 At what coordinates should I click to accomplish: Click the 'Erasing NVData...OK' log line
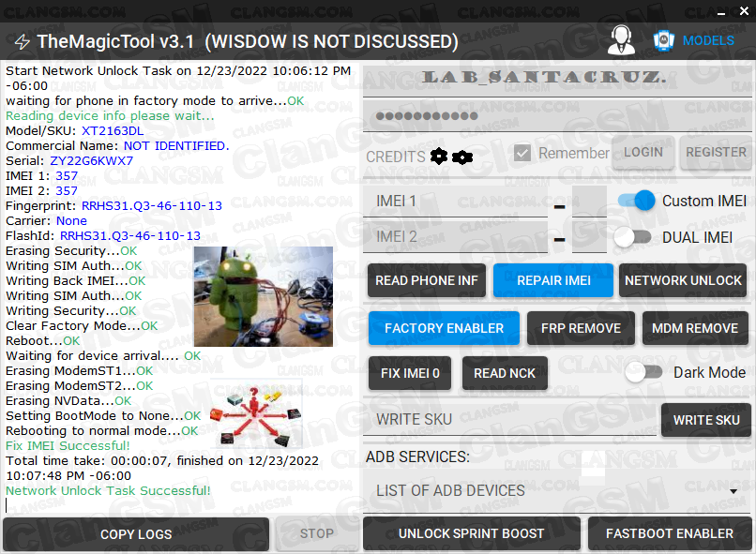click(68, 401)
